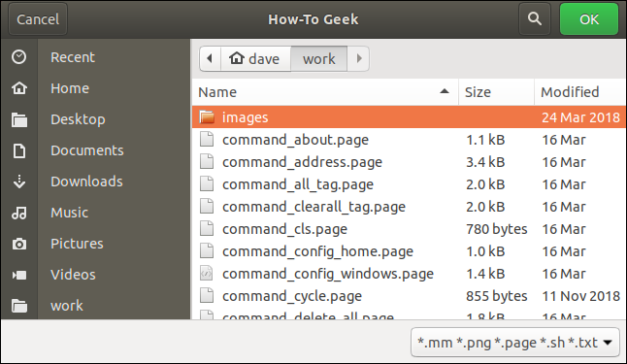Click the Documents page icon in sidebar

click(19, 150)
